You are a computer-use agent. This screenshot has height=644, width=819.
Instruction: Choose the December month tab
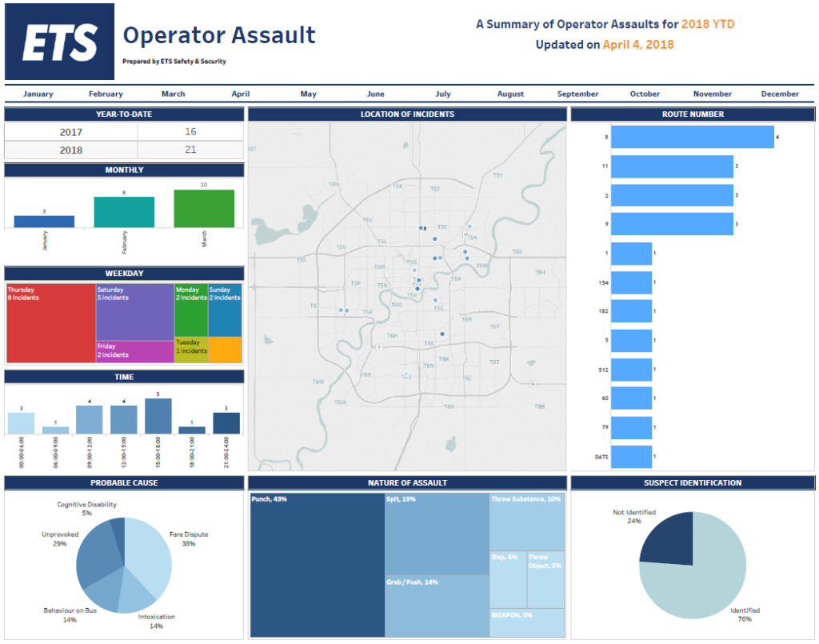pyautogui.click(x=779, y=94)
